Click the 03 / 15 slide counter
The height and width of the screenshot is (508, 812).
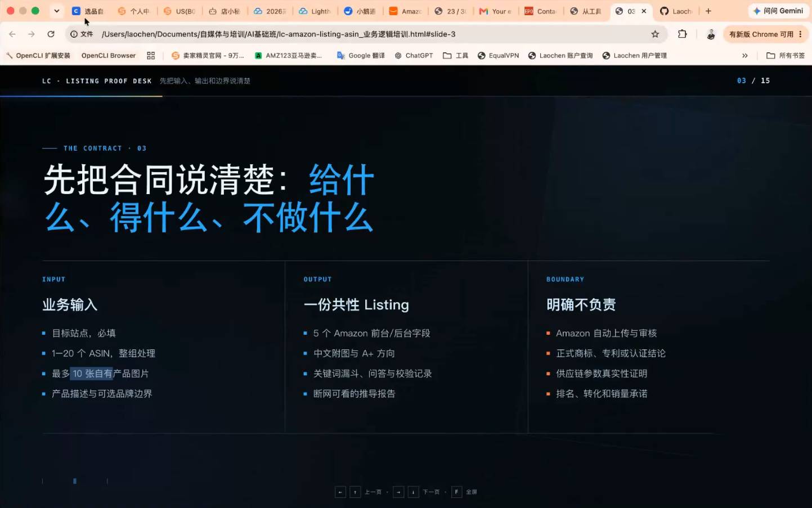click(753, 81)
